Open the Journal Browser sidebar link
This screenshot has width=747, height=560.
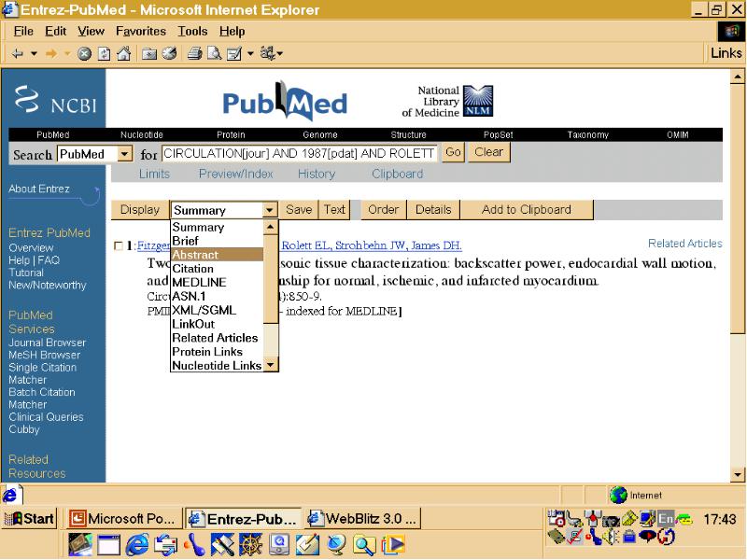48,343
